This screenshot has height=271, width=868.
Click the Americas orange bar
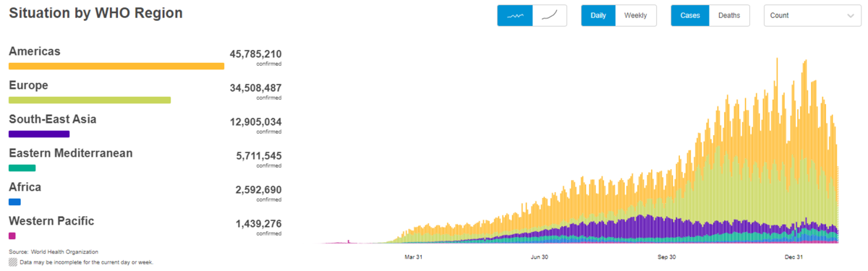pyautogui.click(x=116, y=66)
